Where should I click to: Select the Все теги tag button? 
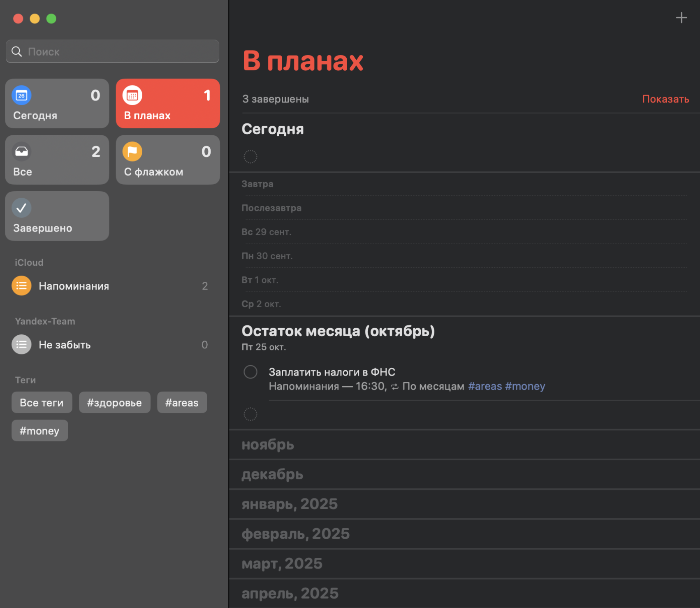(x=42, y=402)
